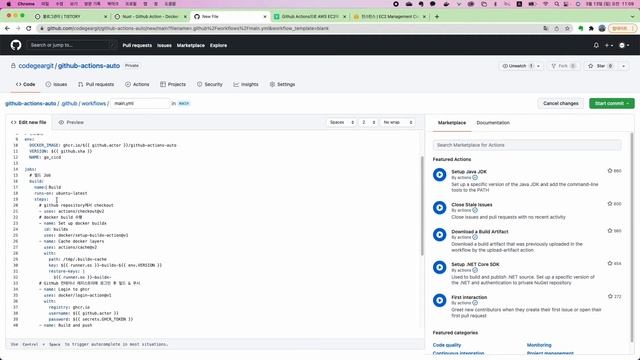Click the GitHub octocat logo
This screenshot has width=640, height=360.
click(x=16, y=45)
